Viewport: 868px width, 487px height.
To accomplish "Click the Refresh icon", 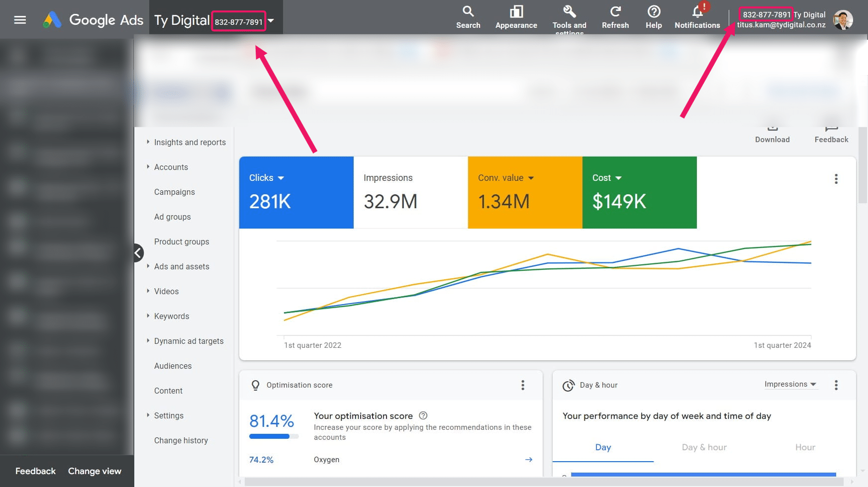I will click(615, 11).
